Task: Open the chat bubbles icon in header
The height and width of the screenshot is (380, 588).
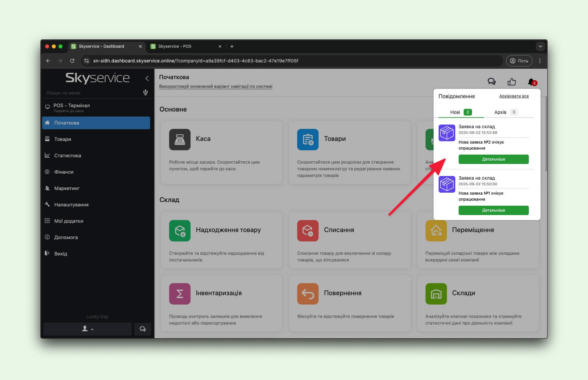Action: pyautogui.click(x=491, y=81)
